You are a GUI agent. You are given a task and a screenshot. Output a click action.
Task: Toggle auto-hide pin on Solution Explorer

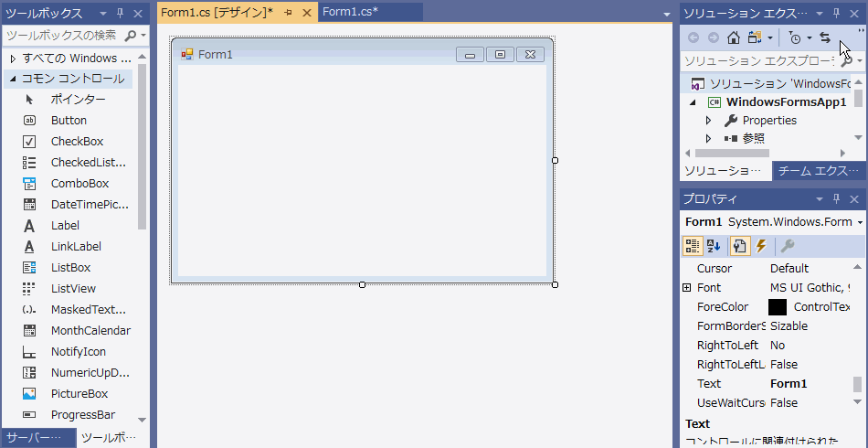836,14
